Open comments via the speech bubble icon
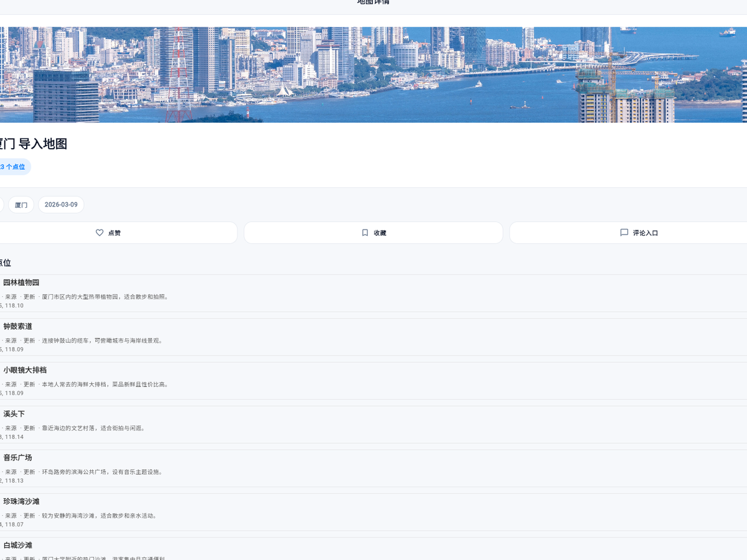Screen dimensions: 747x560 click(x=624, y=233)
